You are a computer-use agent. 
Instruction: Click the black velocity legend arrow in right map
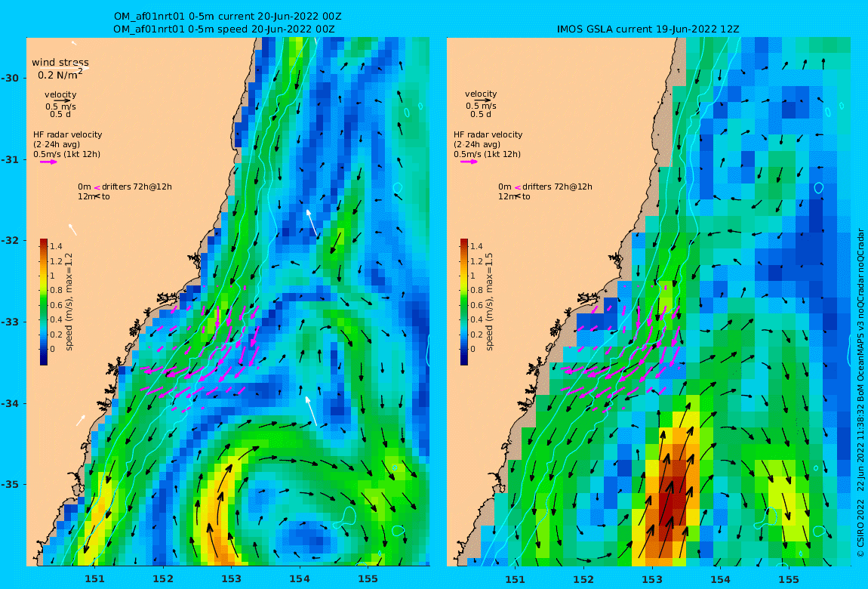pos(483,100)
